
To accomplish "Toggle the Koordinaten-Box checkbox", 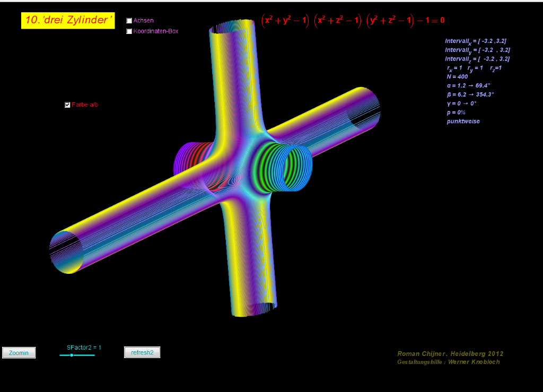I will coord(129,31).
